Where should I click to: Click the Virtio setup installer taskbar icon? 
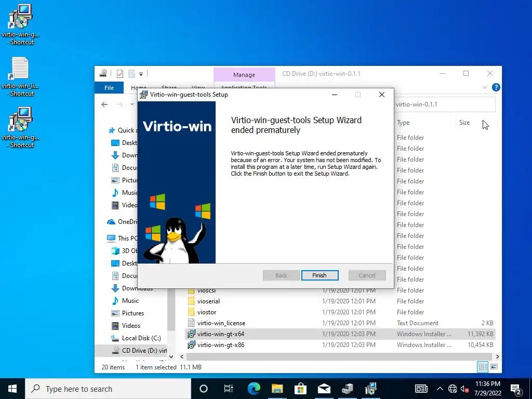point(371,389)
